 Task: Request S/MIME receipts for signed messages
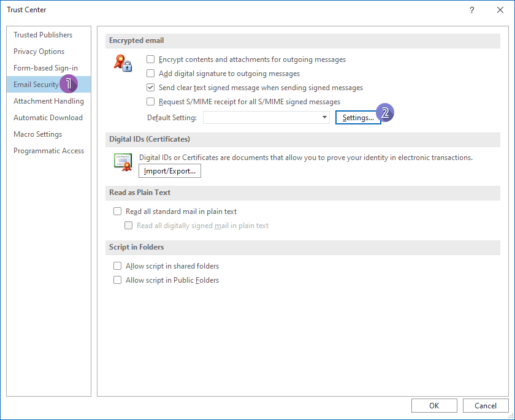click(x=150, y=101)
